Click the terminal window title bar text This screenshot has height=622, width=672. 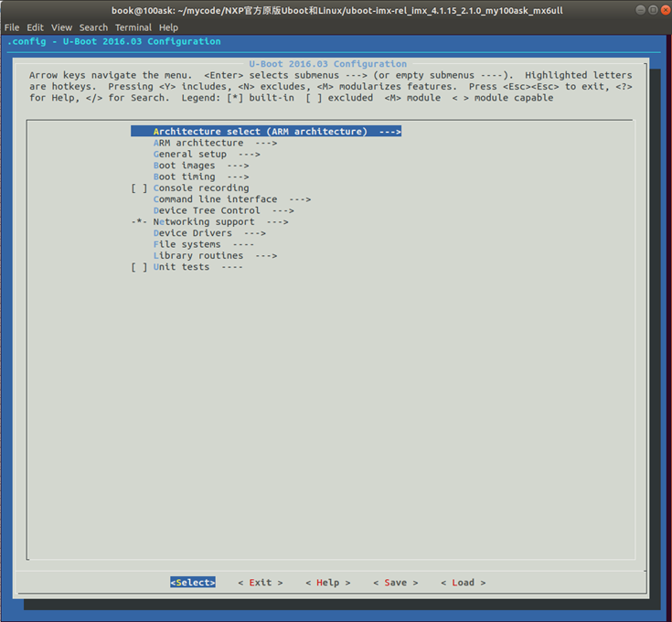click(x=337, y=10)
